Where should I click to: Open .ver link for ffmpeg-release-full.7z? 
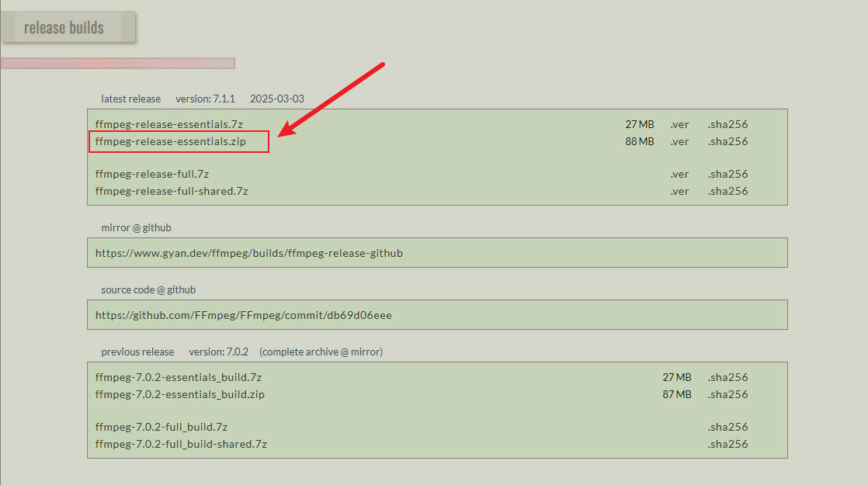pos(680,174)
